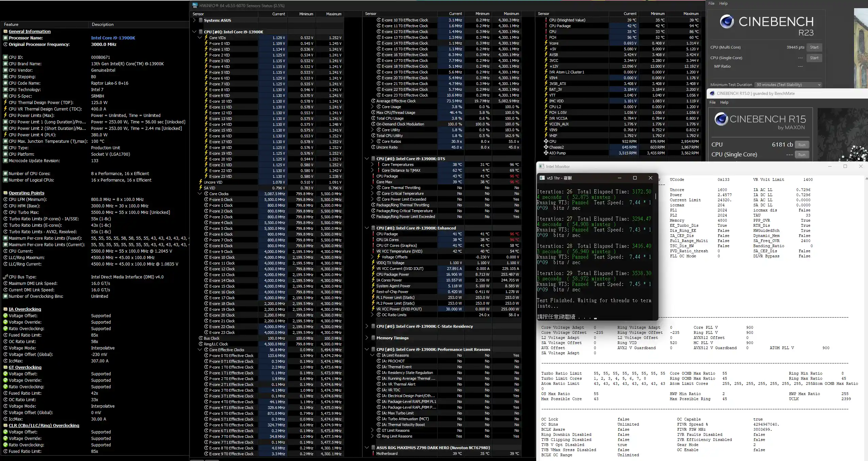Click the clock icon on the Ring/LLC Clock row
The image size is (868, 461).
click(201, 344)
